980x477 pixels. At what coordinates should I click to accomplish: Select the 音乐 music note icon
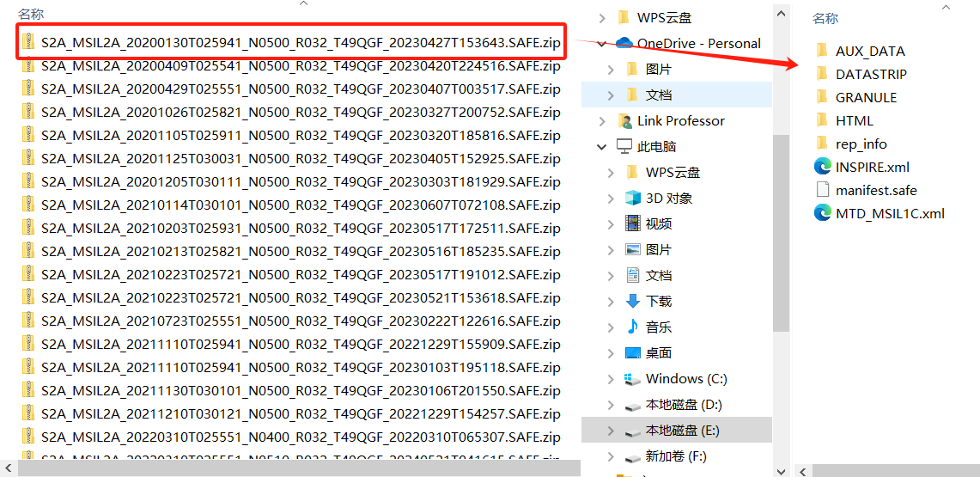point(632,327)
